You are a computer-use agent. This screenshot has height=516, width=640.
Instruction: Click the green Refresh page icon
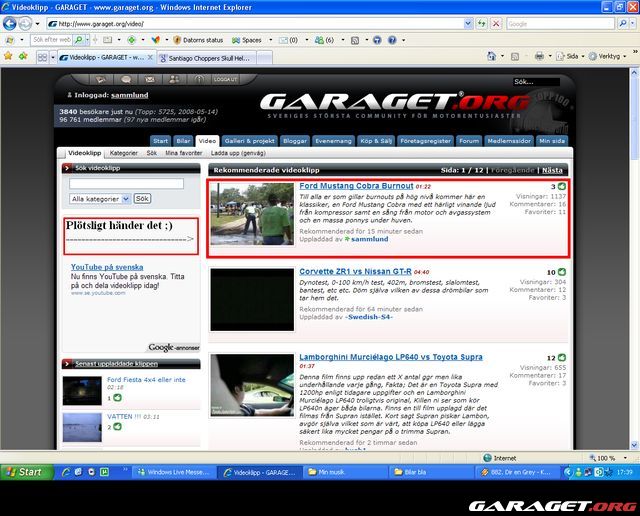482,24
